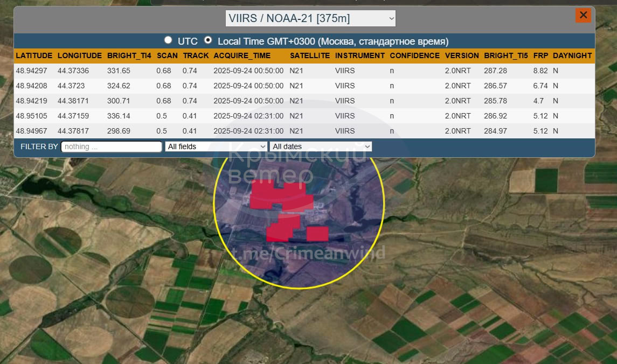This screenshot has width=617, height=364.
Task: Click the CONFIDENCE column header
Action: 414,55
